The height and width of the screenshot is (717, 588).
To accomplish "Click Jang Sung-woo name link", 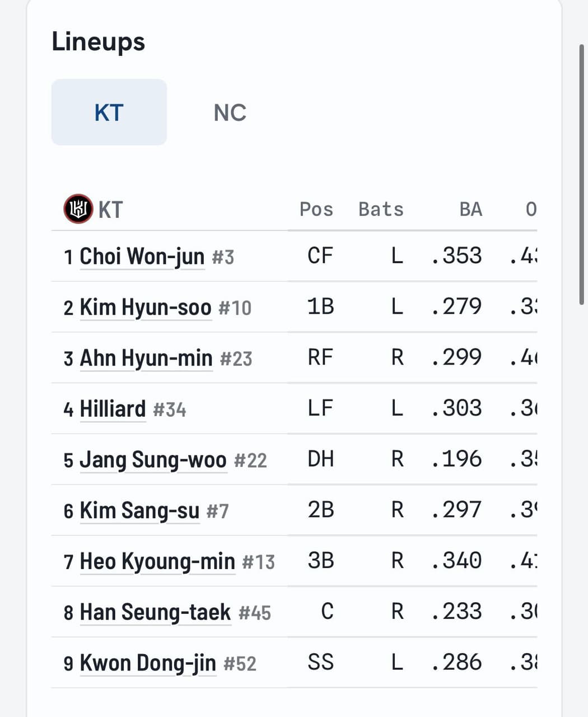I will pos(153,460).
